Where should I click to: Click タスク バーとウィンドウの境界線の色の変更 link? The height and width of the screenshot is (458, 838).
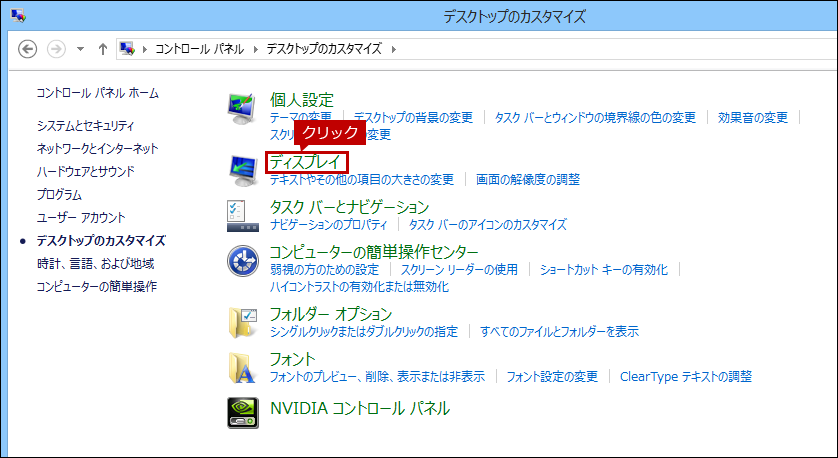pyautogui.click(x=595, y=118)
